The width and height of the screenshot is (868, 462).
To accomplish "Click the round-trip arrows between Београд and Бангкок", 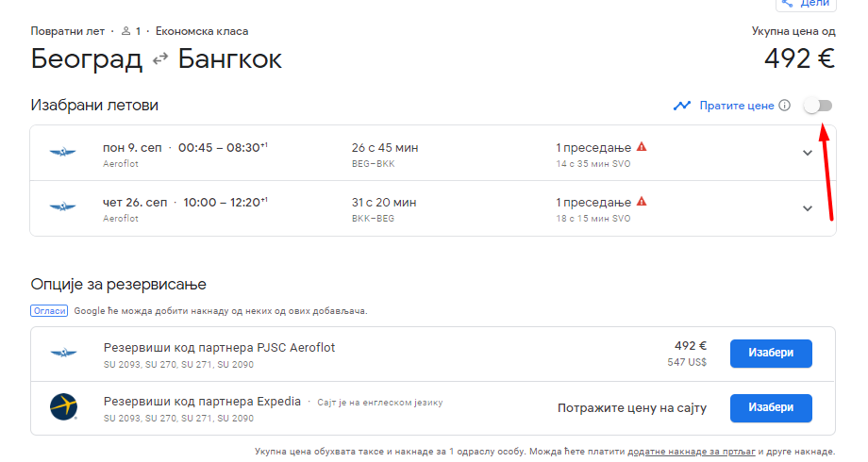I will tap(160, 58).
